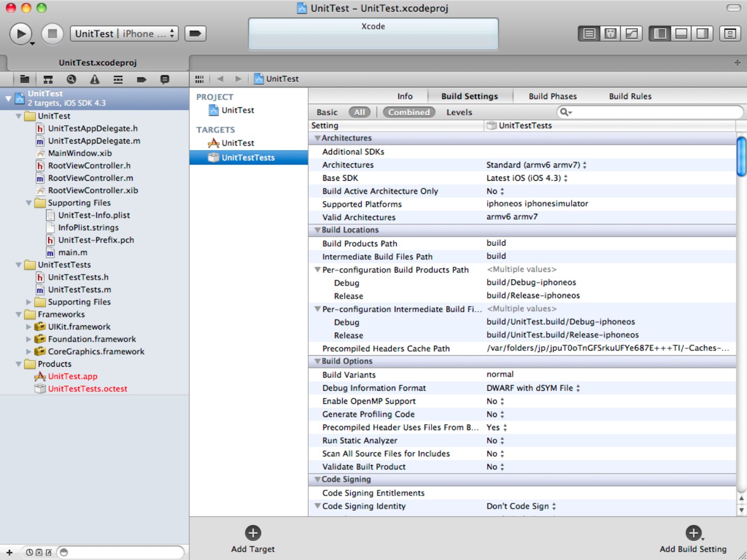Switch to the Info tab

click(405, 96)
